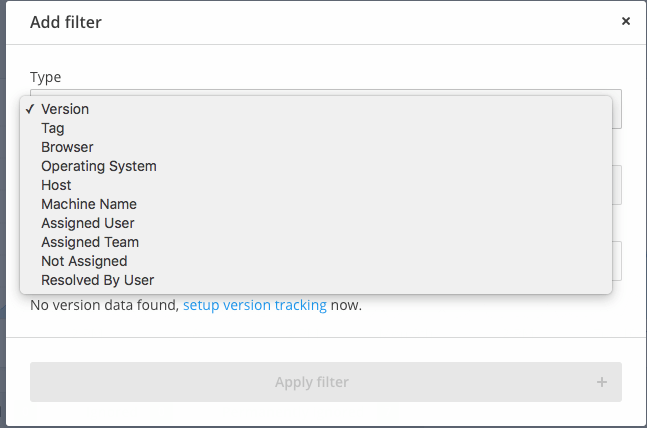This screenshot has height=428, width=647.
Task: Click the Type select box edge
Action: coord(616,109)
